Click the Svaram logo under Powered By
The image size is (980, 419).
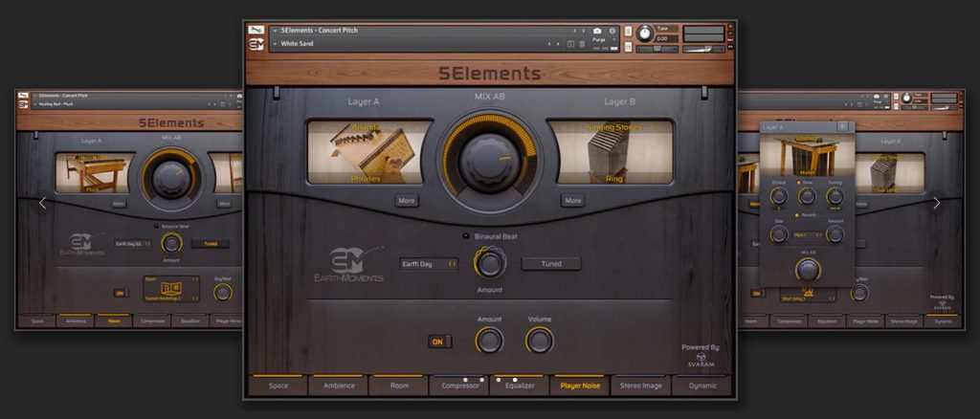tap(702, 361)
